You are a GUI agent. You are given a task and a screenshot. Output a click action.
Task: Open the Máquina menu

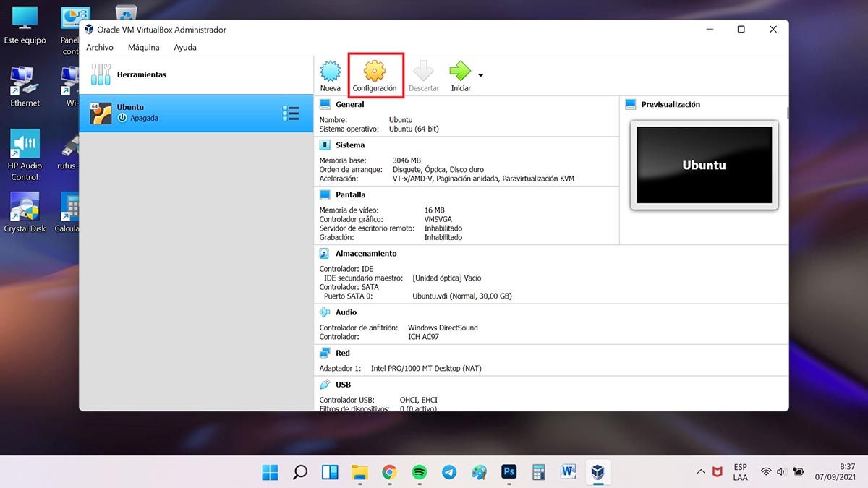(143, 48)
